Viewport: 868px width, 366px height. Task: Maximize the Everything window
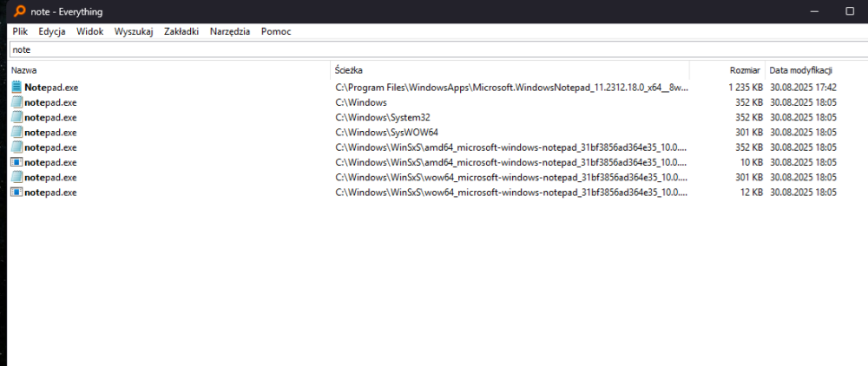point(850,11)
